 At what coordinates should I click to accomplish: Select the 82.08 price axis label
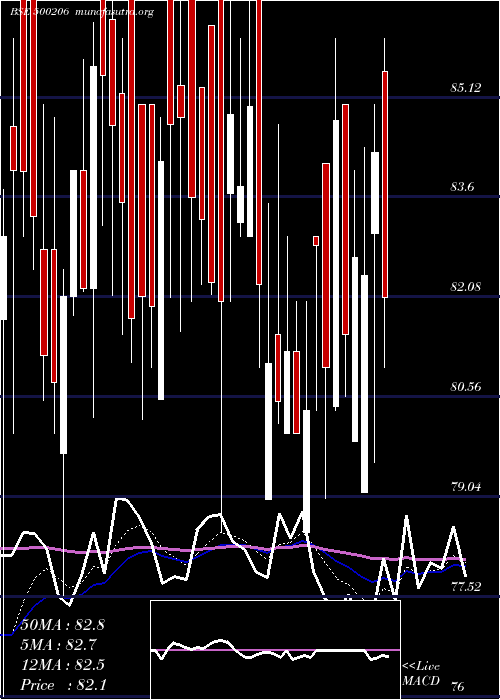click(466, 287)
